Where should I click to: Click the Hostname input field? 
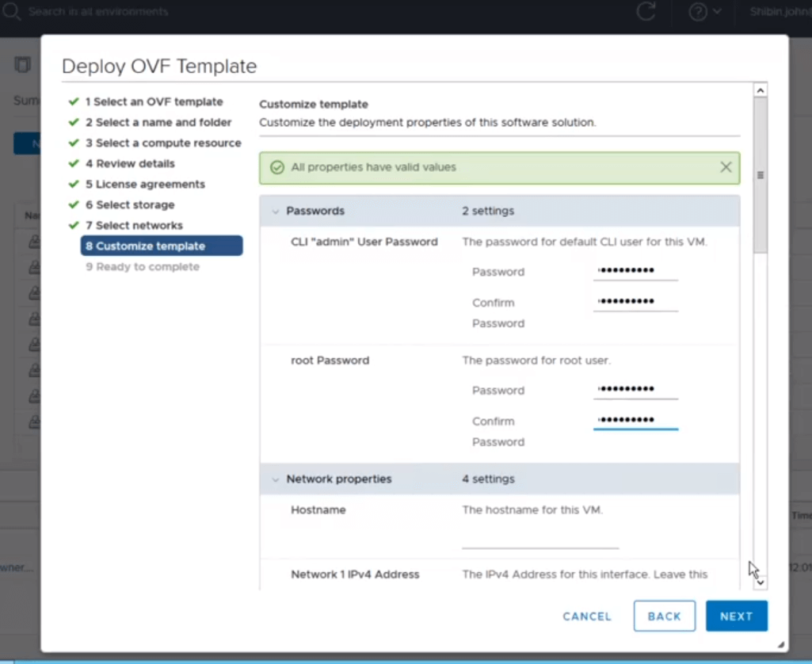pyautogui.click(x=540, y=539)
